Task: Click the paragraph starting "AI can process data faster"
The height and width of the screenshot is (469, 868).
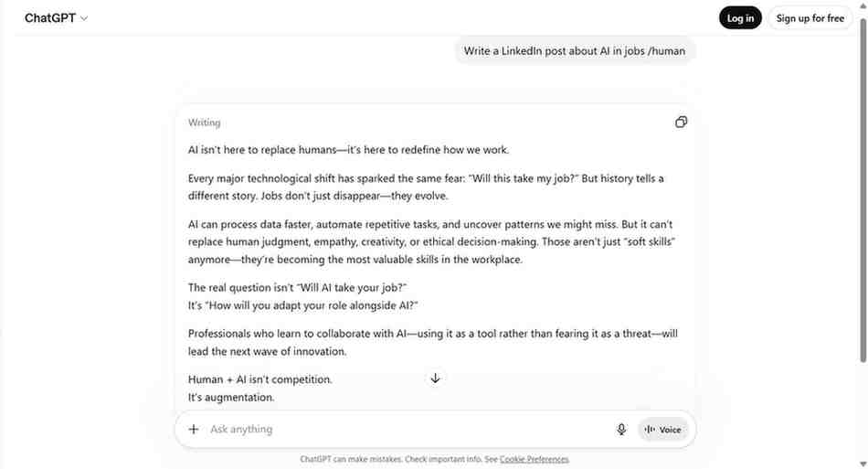Action: [x=431, y=241]
